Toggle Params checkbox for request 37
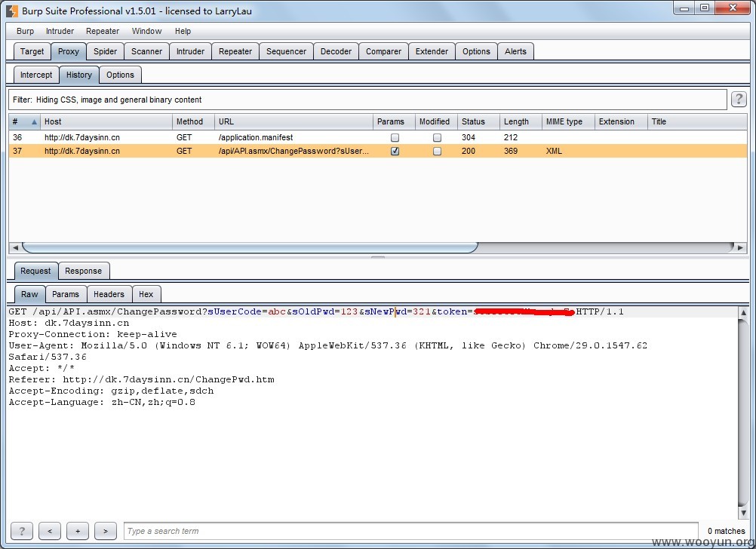 pos(395,152)
